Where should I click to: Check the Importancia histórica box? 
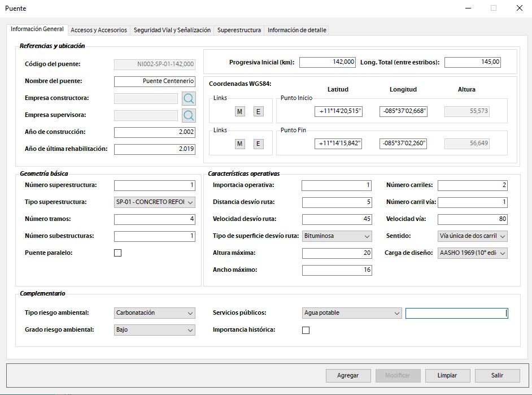click(x=306, y=330)
